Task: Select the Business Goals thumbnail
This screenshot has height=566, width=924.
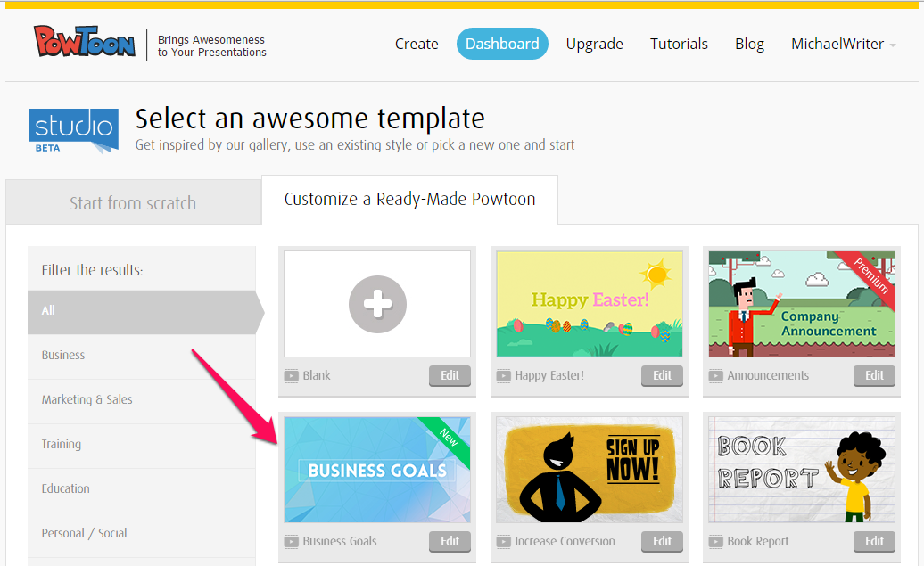Action: point(377,470)
